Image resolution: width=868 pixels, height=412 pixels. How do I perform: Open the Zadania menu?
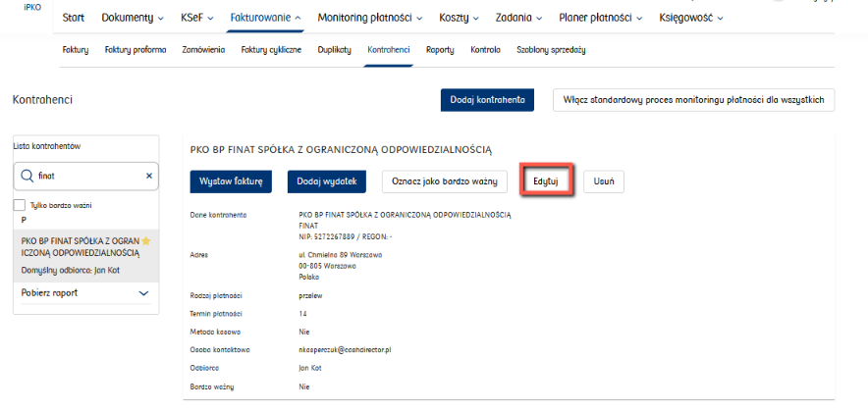click(x=518, y=18)
